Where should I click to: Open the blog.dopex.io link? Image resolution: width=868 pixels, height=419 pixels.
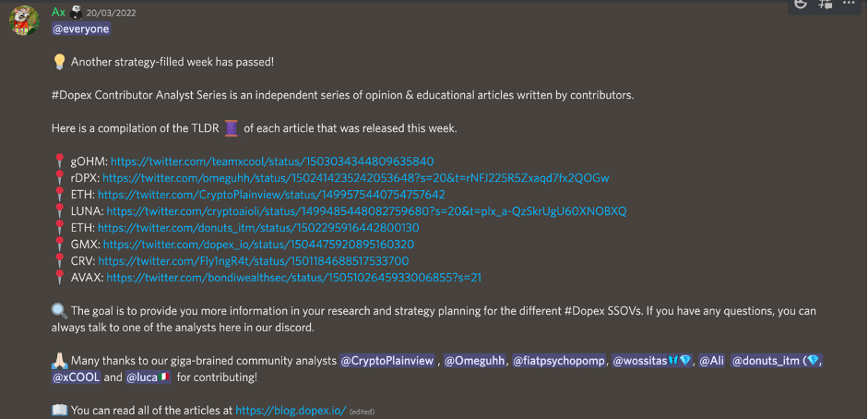tap(291, 410)
